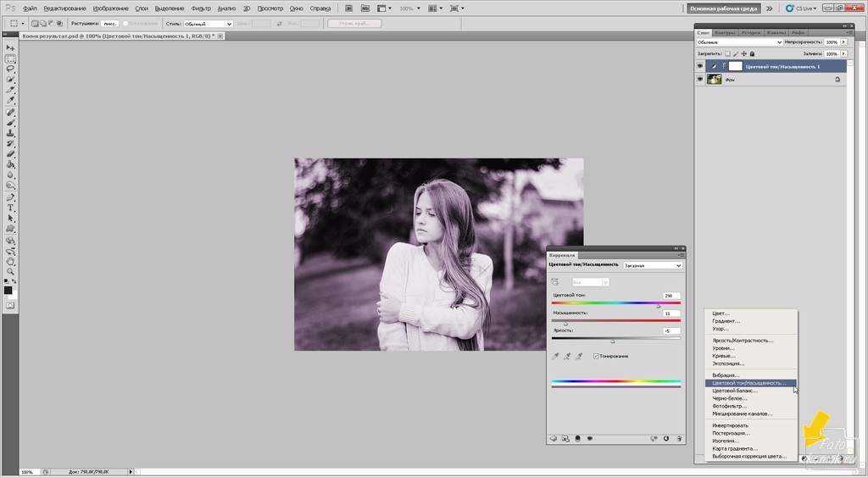This screenshot has height=477, width=868.
Task: Select the Eraser tool
Action: point(10,154)
